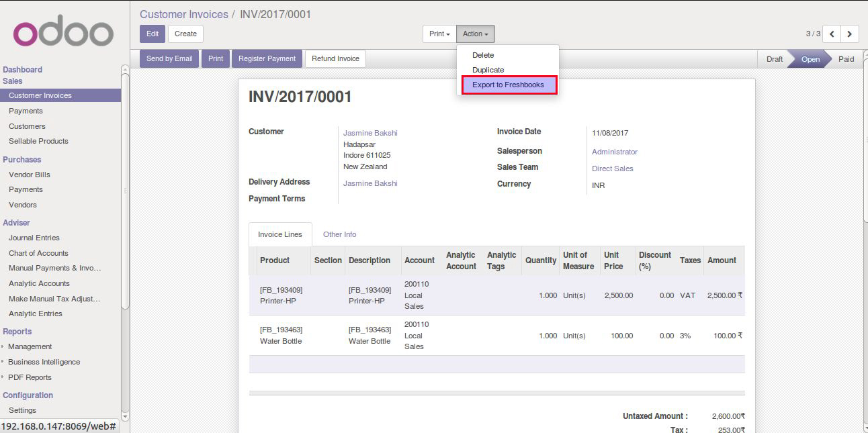Viewport: 868px width, 433px height.
Task: Open purchases Payments in sidebar
Action: (26, 189)
